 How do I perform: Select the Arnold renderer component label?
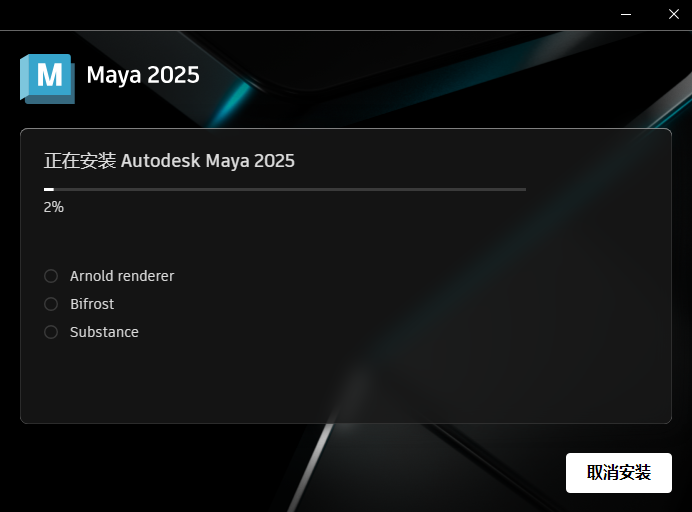point(122,276)
